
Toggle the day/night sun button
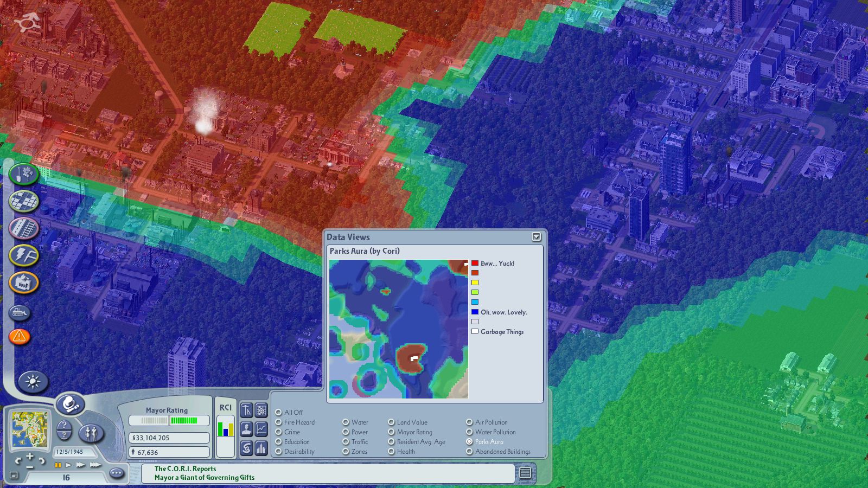coord(33,382)
